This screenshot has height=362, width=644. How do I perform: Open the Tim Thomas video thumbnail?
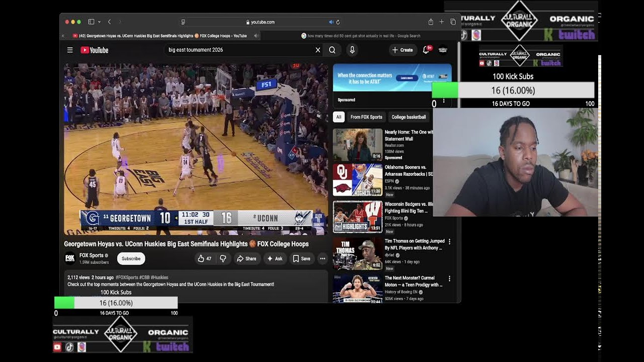click(x=358, y=253)
